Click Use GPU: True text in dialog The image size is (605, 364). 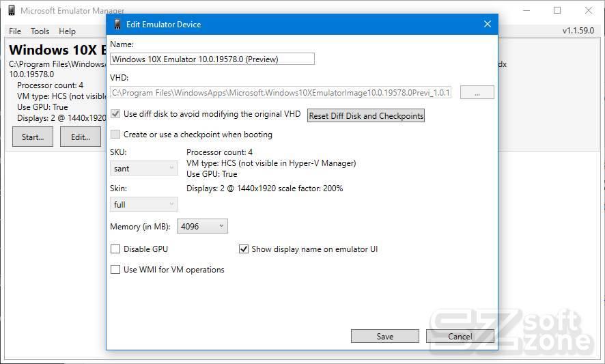[212, 174]
